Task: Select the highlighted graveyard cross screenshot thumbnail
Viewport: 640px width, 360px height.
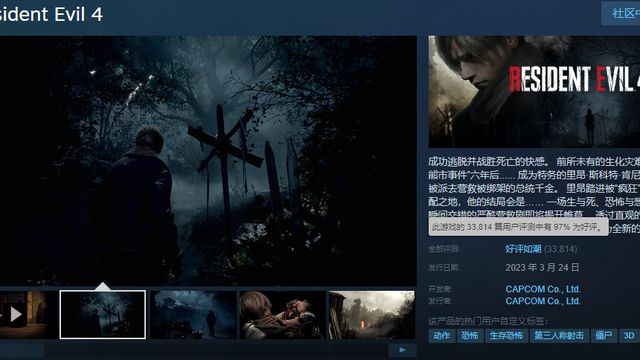Action: (x=102, y=315)
